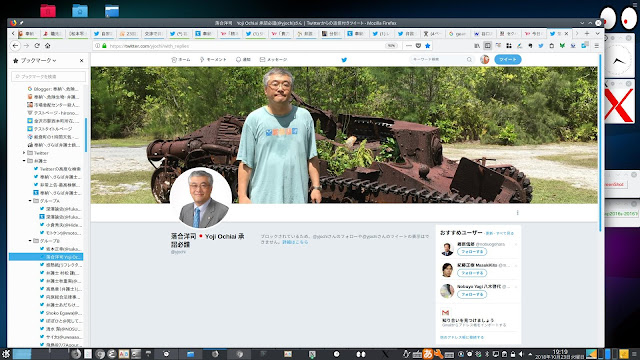
Task: Collapse the 弁護士 bookmark folder
Action: pos(24,161)
